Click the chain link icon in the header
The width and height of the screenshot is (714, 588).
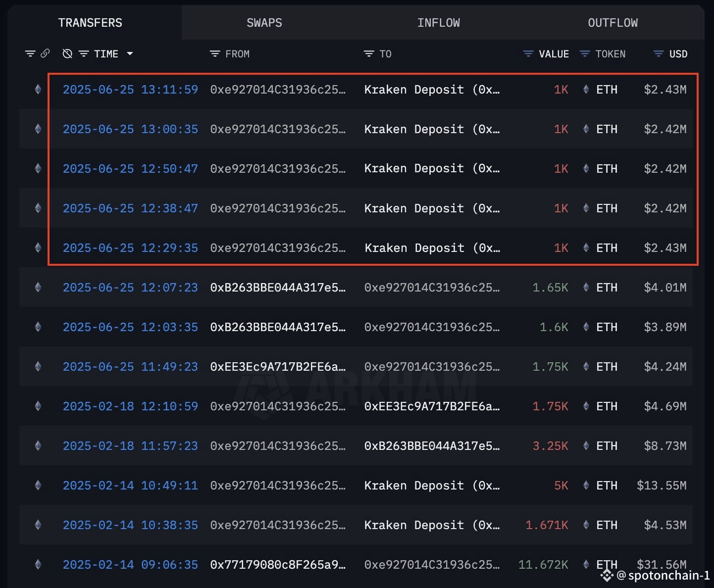pos(45,53)
